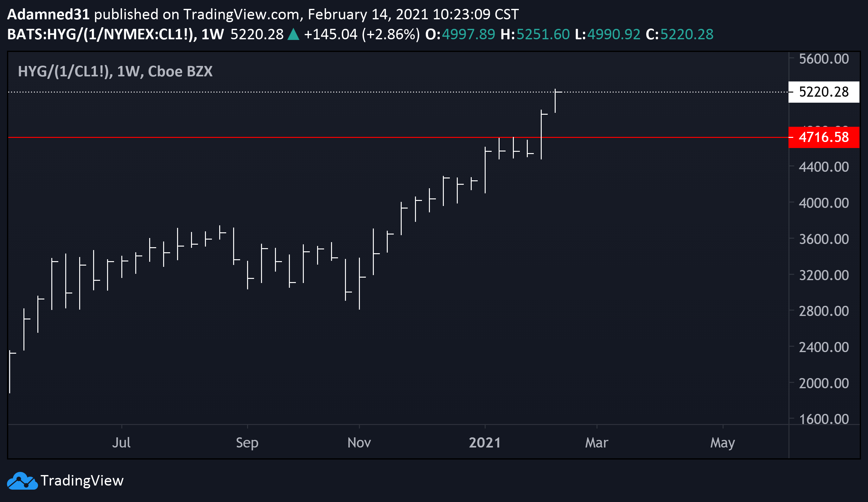The width and height of the screenshot is (868, 502).
Task: Click the May label on time axis
Action: point(722,443)
